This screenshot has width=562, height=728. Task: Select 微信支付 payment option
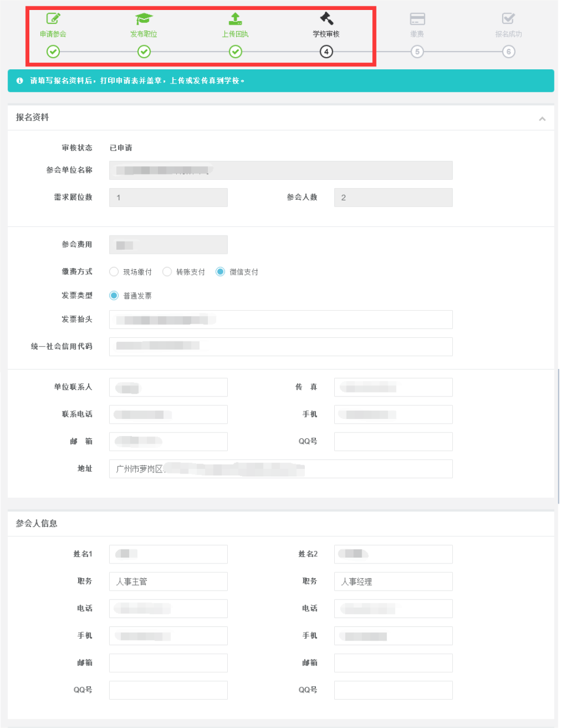220,271
